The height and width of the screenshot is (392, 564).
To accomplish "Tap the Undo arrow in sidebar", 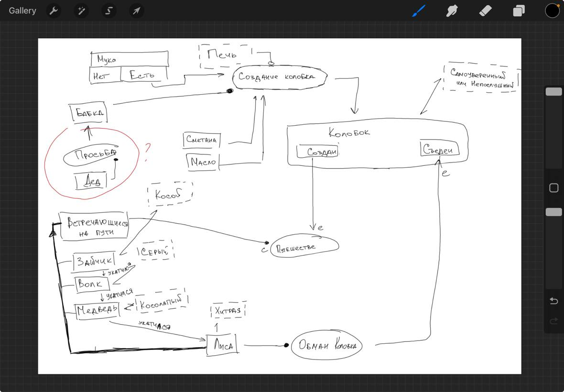I will tap(553, 301).
